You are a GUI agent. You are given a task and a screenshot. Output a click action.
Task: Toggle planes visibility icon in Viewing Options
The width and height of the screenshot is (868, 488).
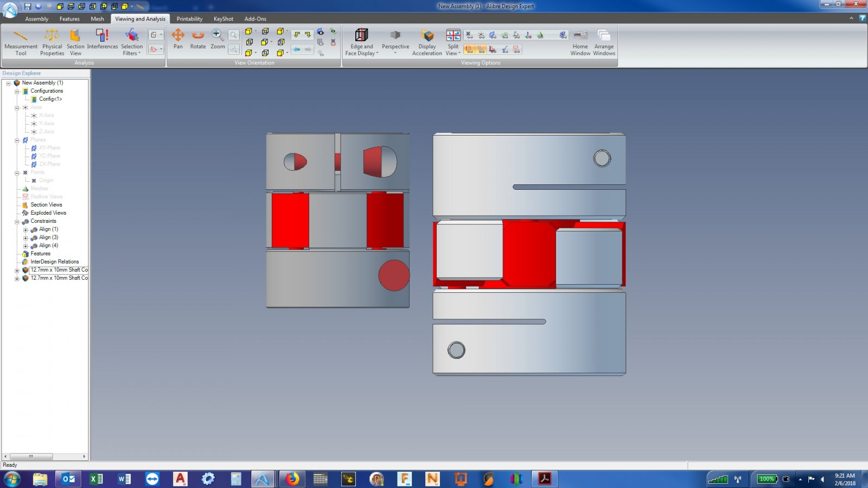(493, 35)
